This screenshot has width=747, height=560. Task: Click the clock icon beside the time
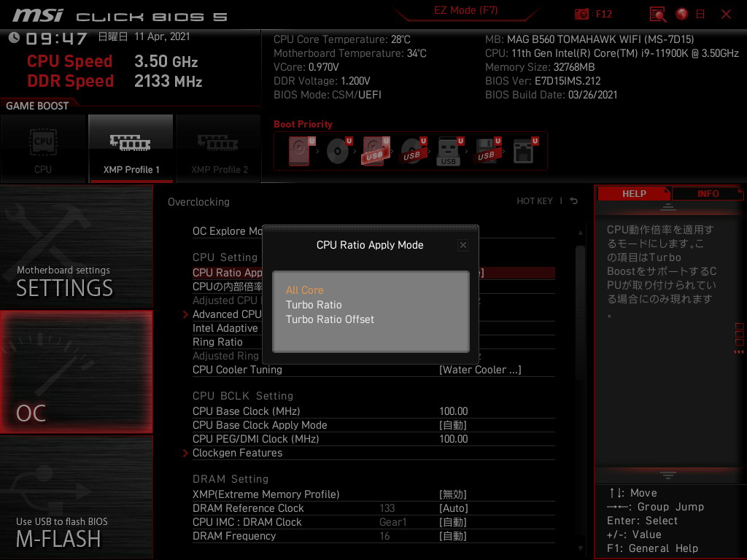(15, 38)
